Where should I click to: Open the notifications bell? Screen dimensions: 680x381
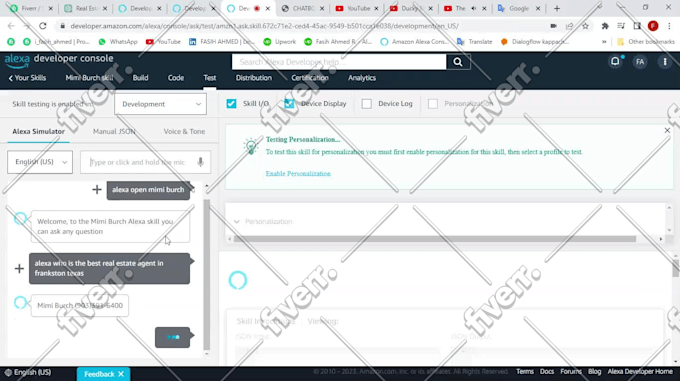click(x=615, y=62)
